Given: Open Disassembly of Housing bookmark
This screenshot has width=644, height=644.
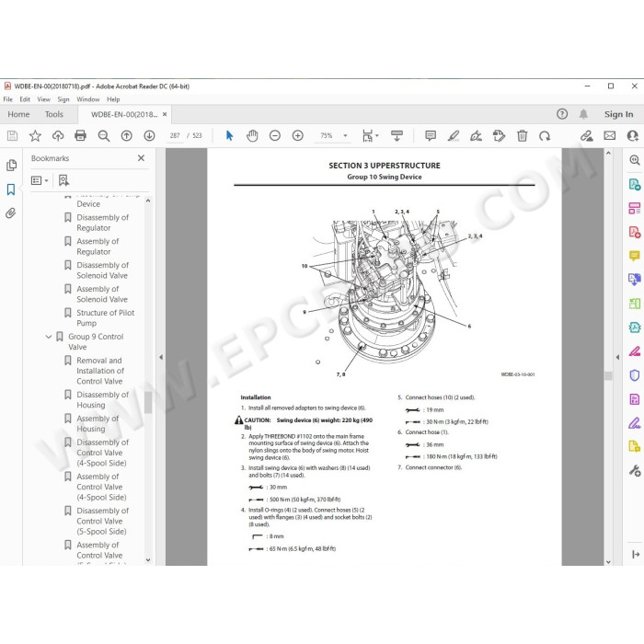Looking at the screenshot, I should click(x=103, y=399).
